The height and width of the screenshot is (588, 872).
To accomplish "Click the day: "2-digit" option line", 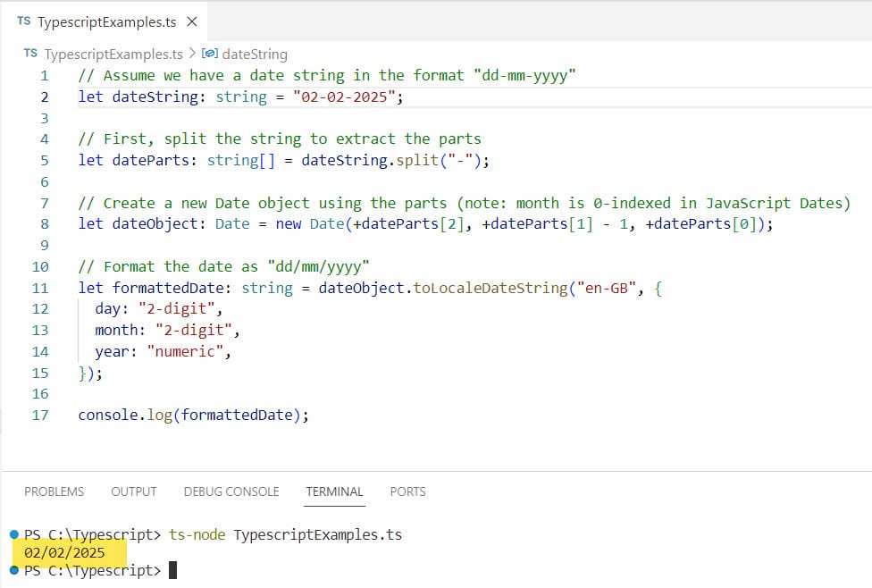I will click(x=158, y=309).
